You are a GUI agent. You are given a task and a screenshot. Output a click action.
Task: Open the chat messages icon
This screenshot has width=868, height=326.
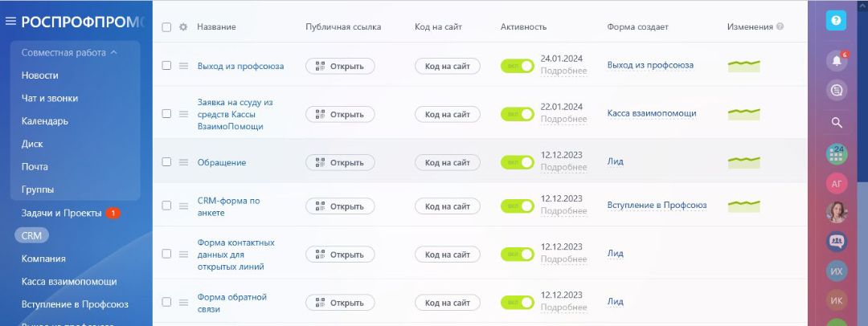tap(837, 91)
